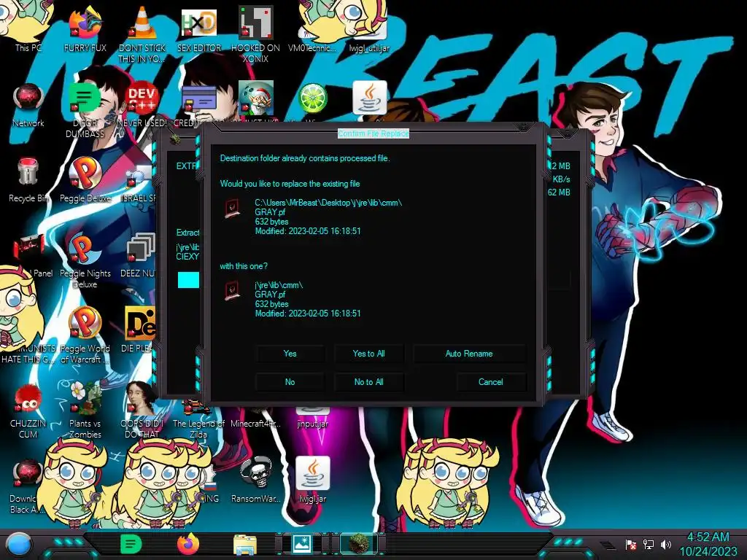747x560 pixels.
Task: Select the Santa globe game icon
Action: [256, 98]
